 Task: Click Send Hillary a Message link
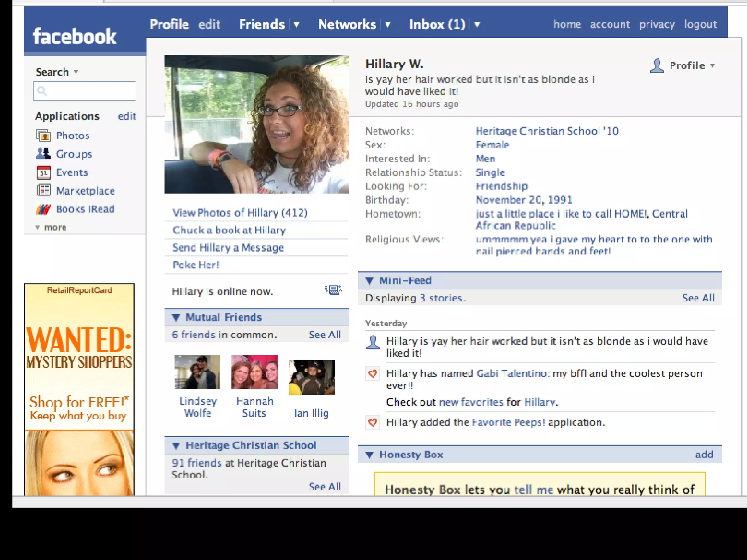tap(228, 248)
